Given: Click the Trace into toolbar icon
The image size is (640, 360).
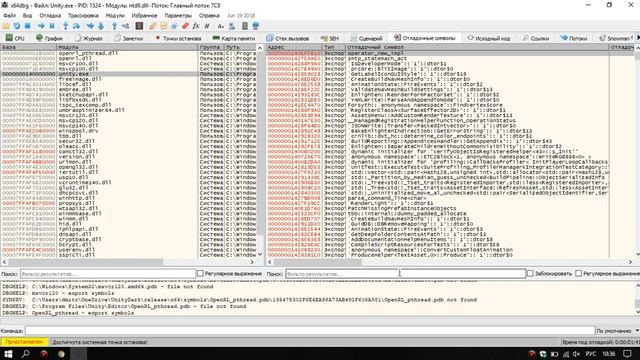Looking at the screenshot, I should [x=90, y=26].
